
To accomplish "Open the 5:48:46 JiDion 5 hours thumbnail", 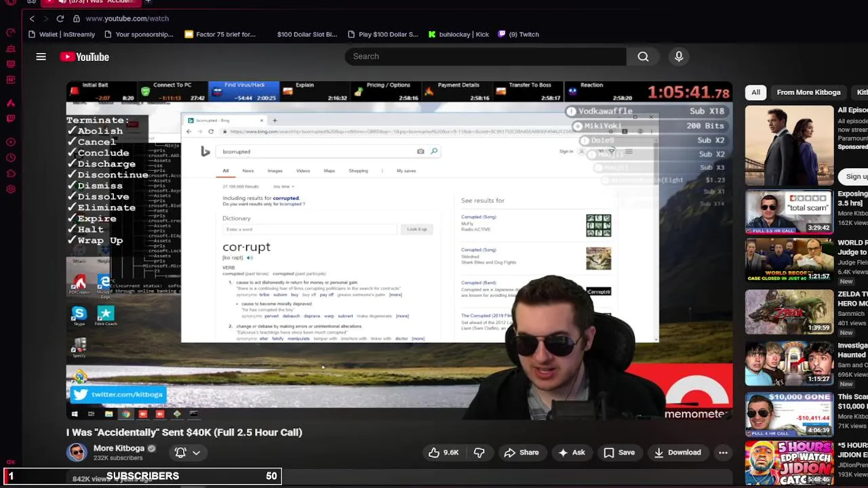I will [x=789, y=463].
